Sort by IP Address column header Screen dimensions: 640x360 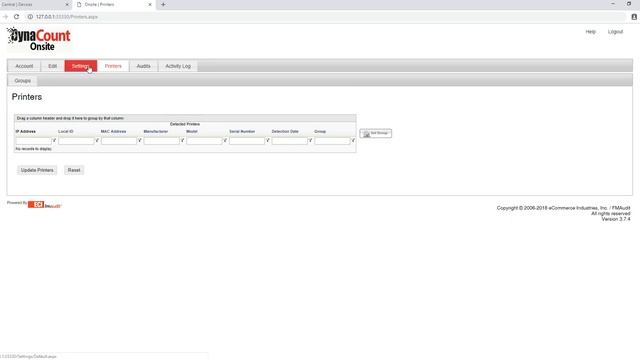[x=26, y=131]
